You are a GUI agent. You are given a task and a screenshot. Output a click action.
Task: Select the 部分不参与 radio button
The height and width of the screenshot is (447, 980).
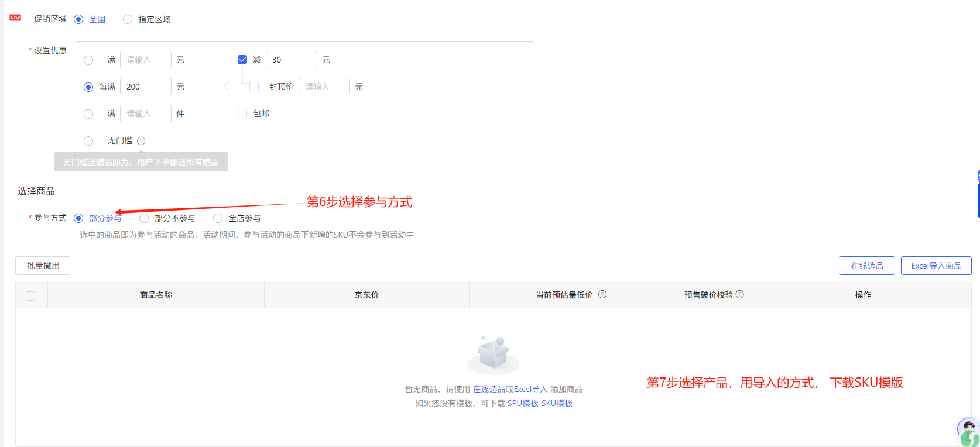click(x=144, y=218)
